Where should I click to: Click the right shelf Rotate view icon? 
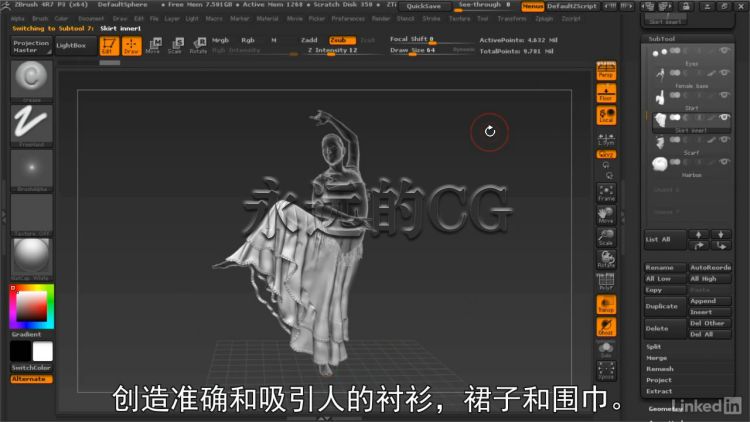(606, 259)
